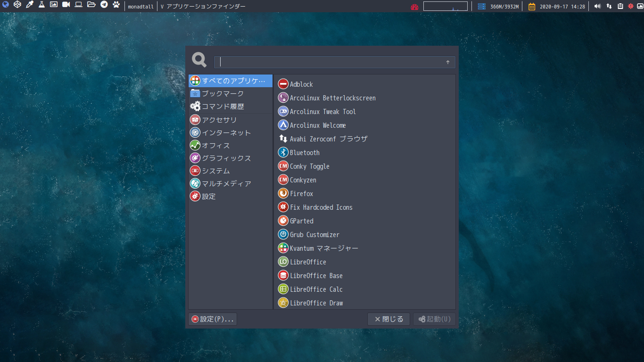Viewport: 644px width, 362px height.
Task: Show the コマンド履歴 category
Action: [231, 107]
